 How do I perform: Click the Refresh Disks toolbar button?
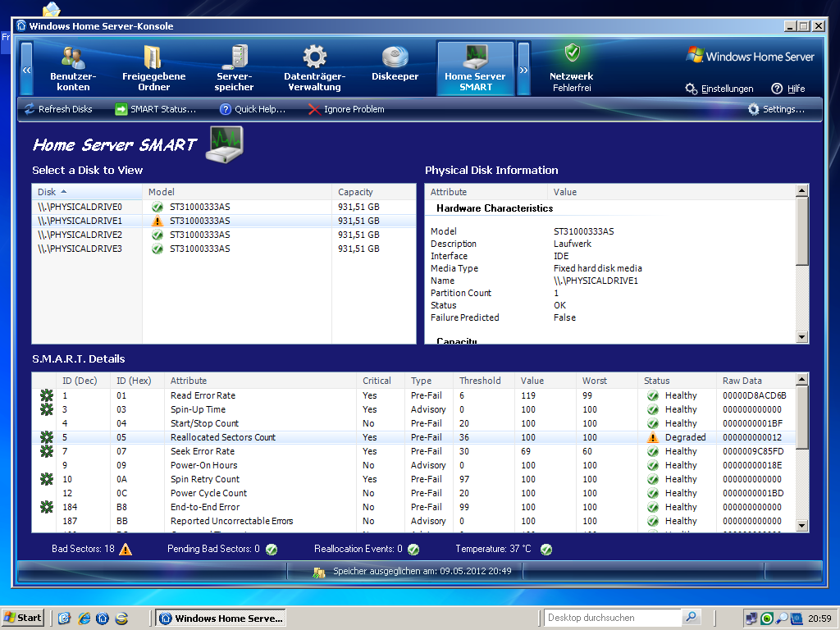(x=58, y=109)
